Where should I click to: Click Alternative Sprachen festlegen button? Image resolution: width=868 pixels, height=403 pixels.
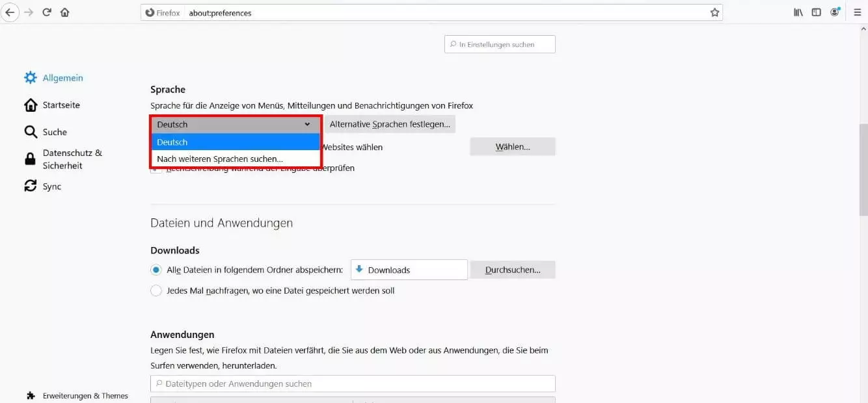click(x=390, y=124)
